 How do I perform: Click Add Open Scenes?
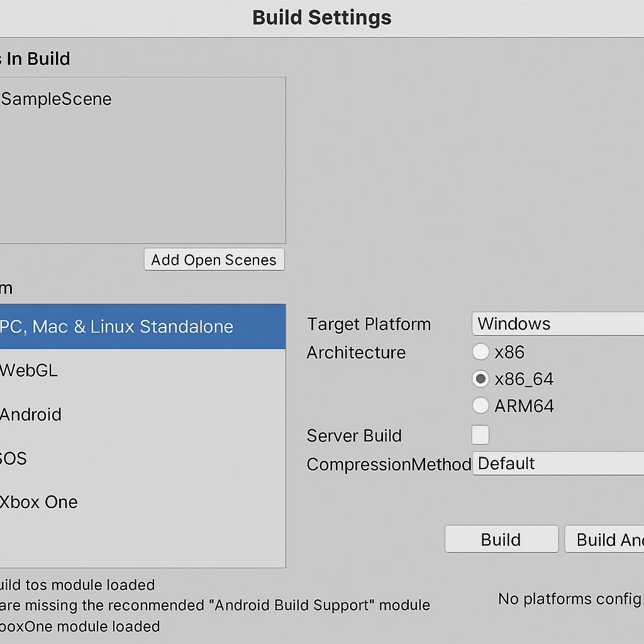coord(214,259)
